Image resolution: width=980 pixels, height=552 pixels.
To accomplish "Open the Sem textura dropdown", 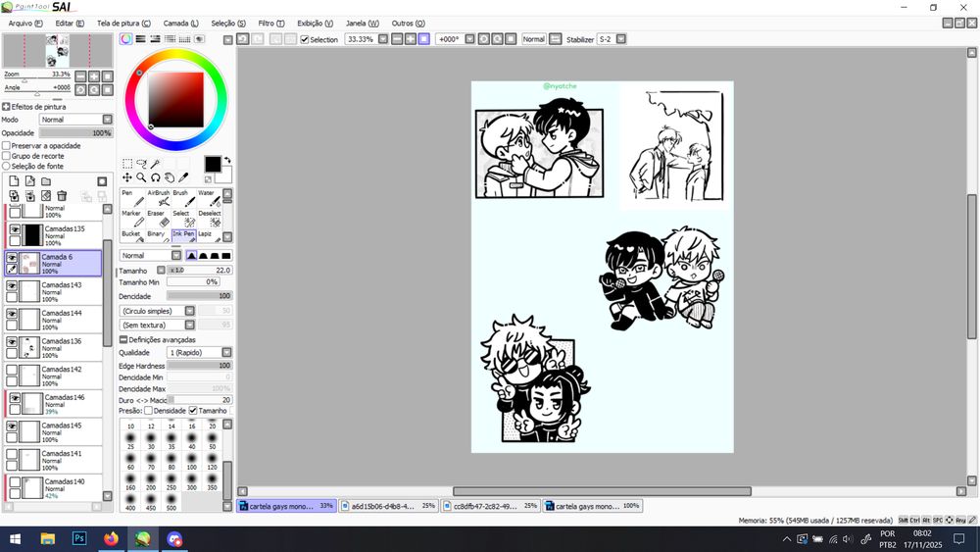I will (189, 326).
